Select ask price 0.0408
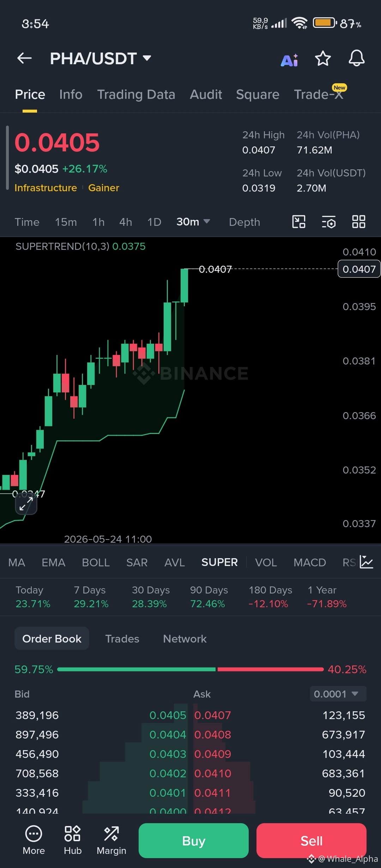 pyautogui.click(x=213, y=735)
